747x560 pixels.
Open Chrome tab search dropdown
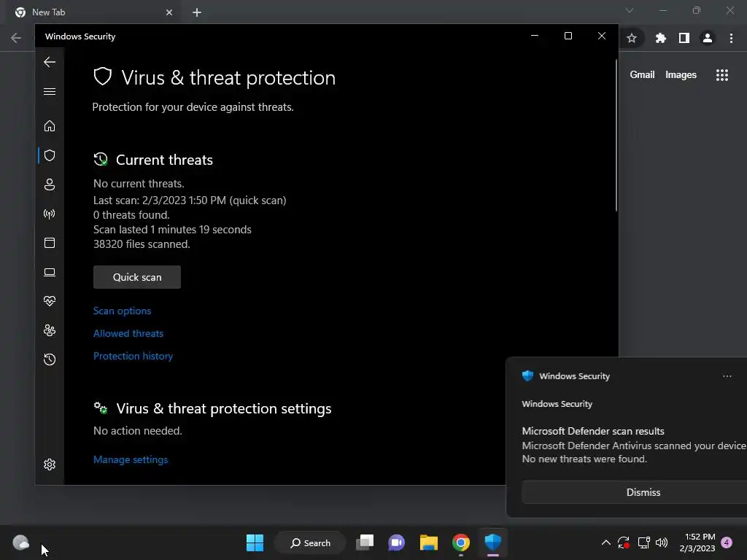tap(630, 10)
